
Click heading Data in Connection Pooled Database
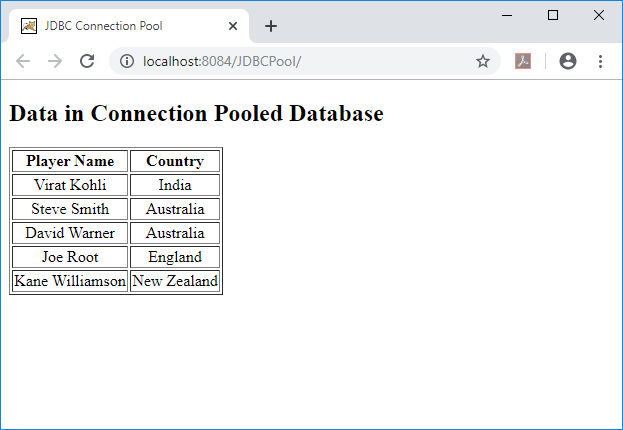pyautogui.click(x=196, y=113)
